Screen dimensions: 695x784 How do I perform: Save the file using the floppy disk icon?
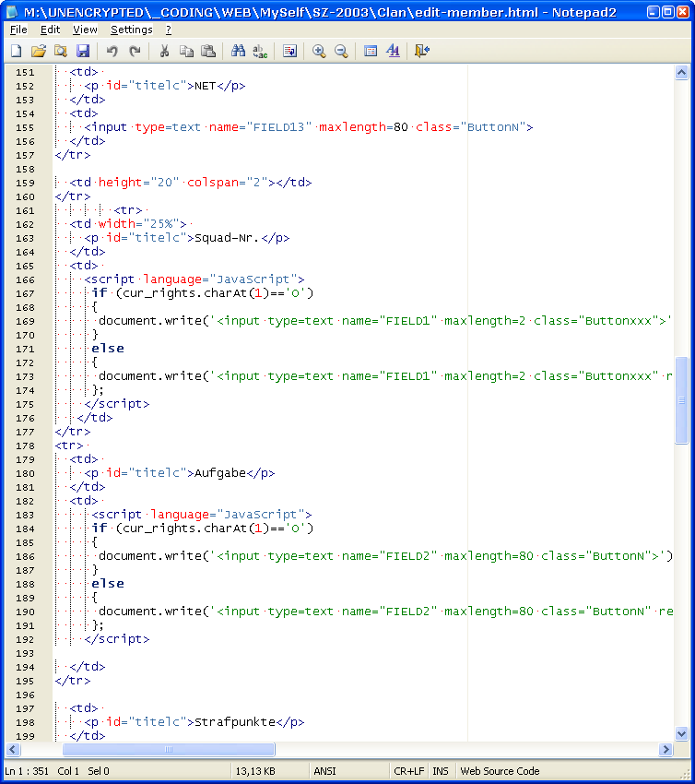point(82,51)
